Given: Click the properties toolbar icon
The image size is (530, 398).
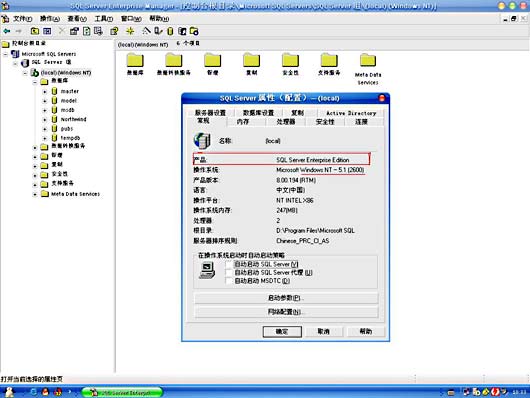Looking at the screenshot, I should (x=74, y=31).
